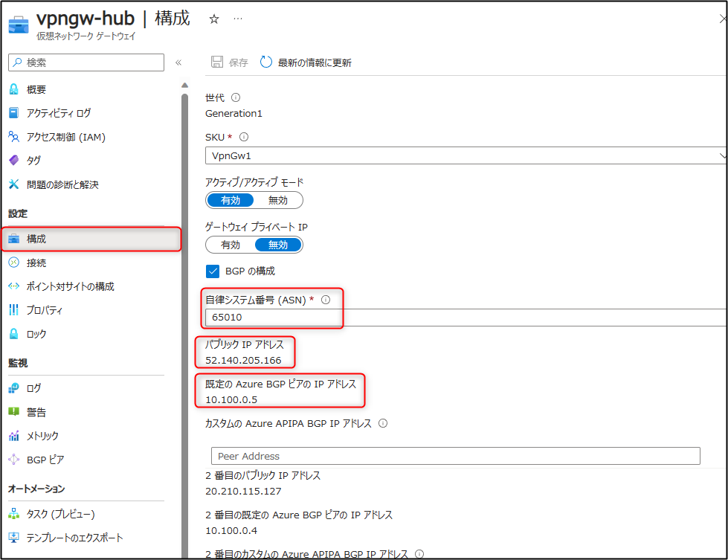Open テンプレートのエクスポート link

tap(75, 538)
